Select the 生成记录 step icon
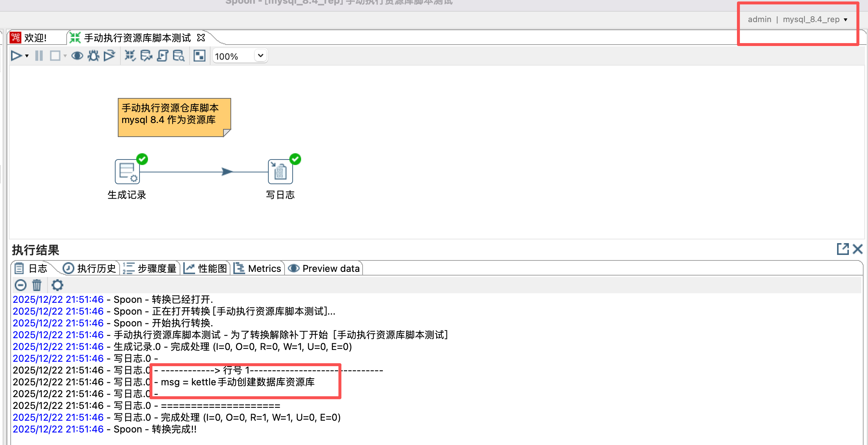This screenshot has height=445, width=868. pos(127,172)
